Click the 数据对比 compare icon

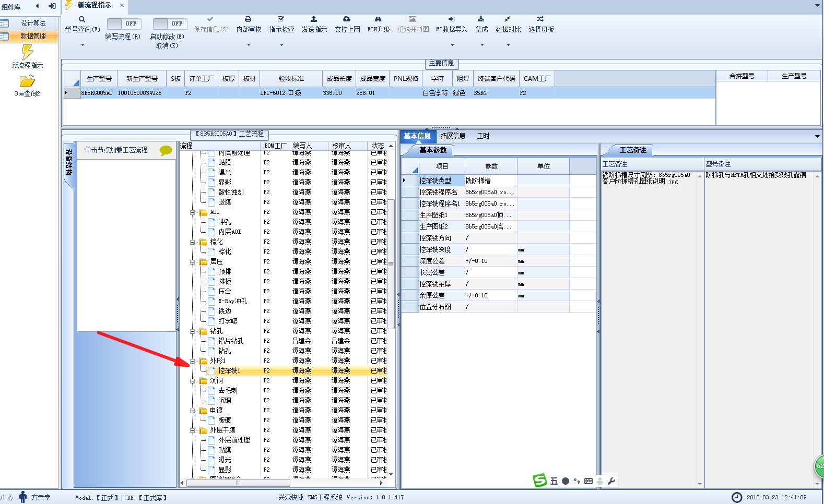[x=508, y=19]
